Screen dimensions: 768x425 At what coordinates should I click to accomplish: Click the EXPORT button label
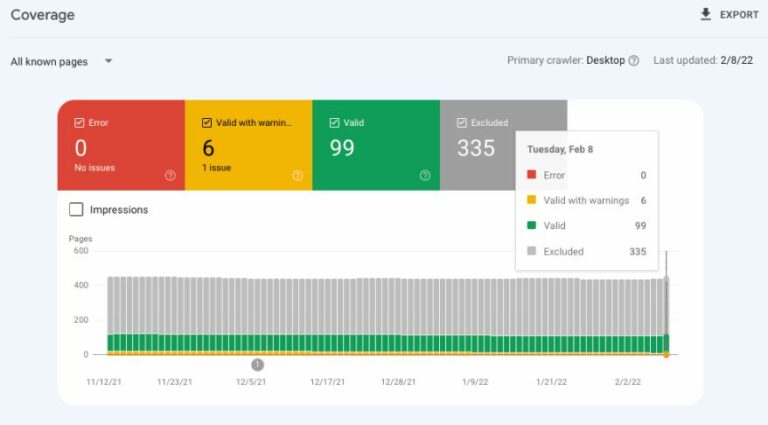point(739,15)
